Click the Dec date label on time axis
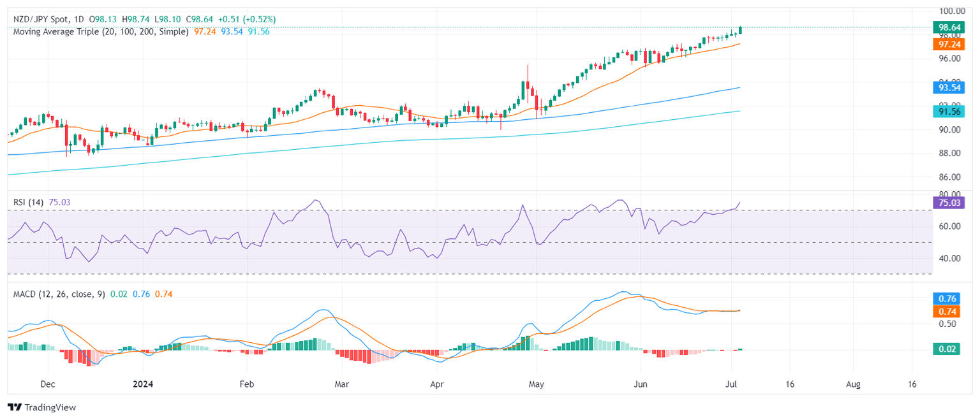Image resolution: width=980 pixels, height=420 pixels. point(48,385)
